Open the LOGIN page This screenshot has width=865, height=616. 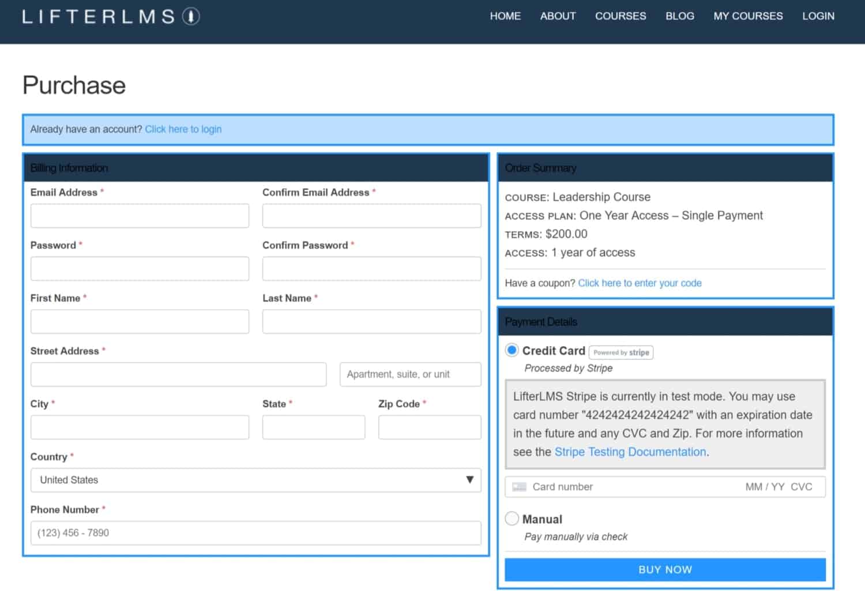818,16
